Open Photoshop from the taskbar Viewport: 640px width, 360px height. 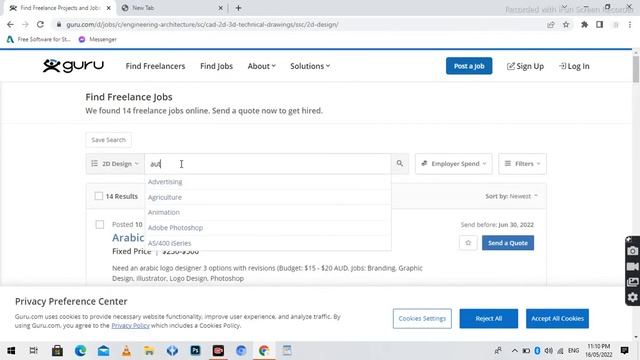tap(195, 351)
